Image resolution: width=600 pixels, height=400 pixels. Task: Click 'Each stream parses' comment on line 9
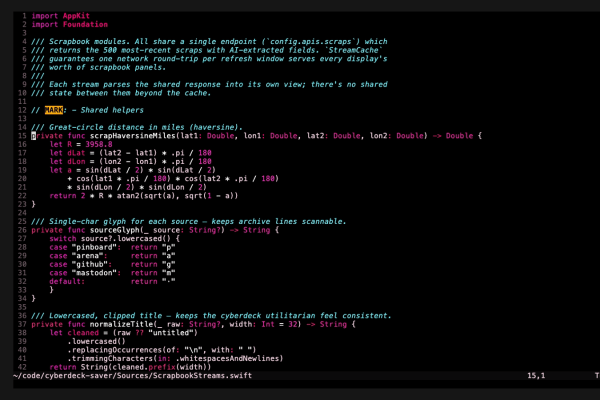[x=90, y=85]
